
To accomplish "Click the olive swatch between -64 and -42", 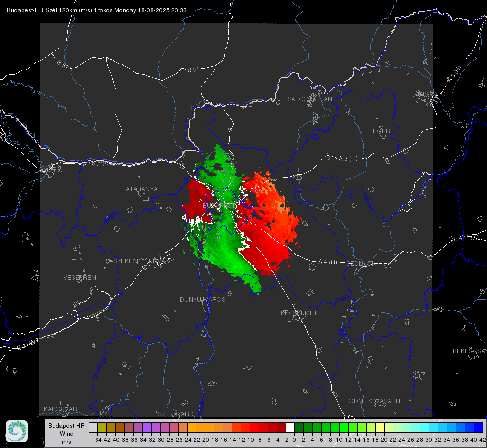I will pyautogui.click(x=102, y=427).
